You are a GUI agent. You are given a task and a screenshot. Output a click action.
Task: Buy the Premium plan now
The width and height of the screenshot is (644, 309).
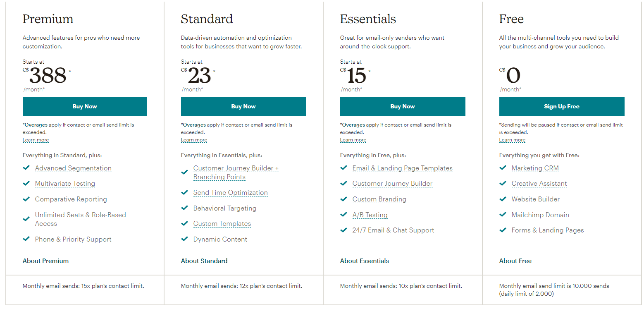coord(85,106)
